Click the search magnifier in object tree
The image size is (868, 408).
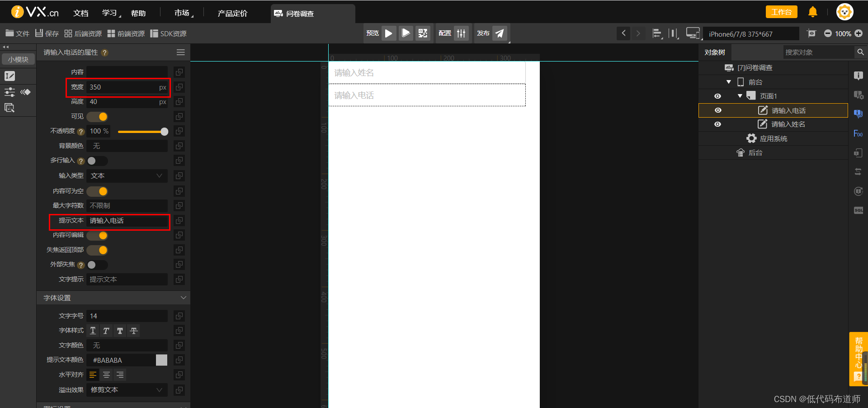pos(860,52)
